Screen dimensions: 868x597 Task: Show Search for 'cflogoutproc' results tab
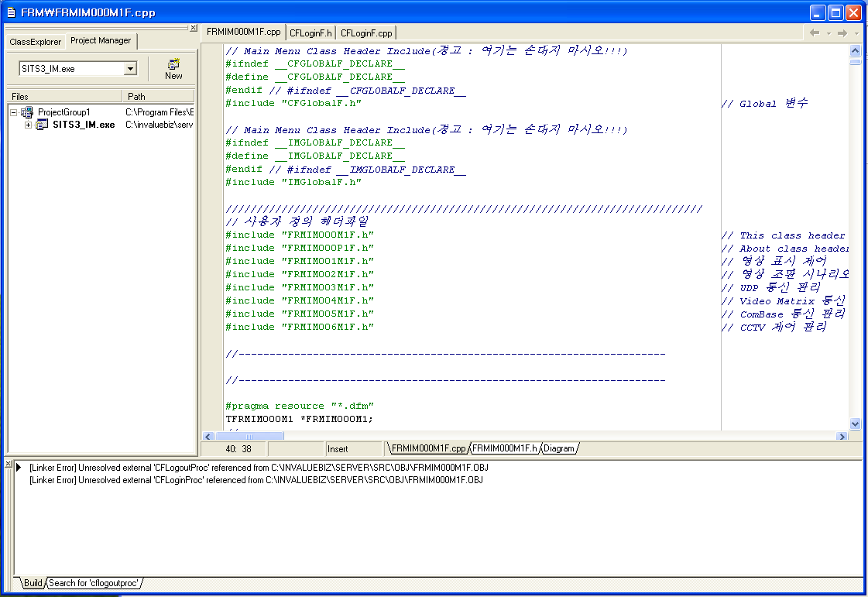point(94,583)
